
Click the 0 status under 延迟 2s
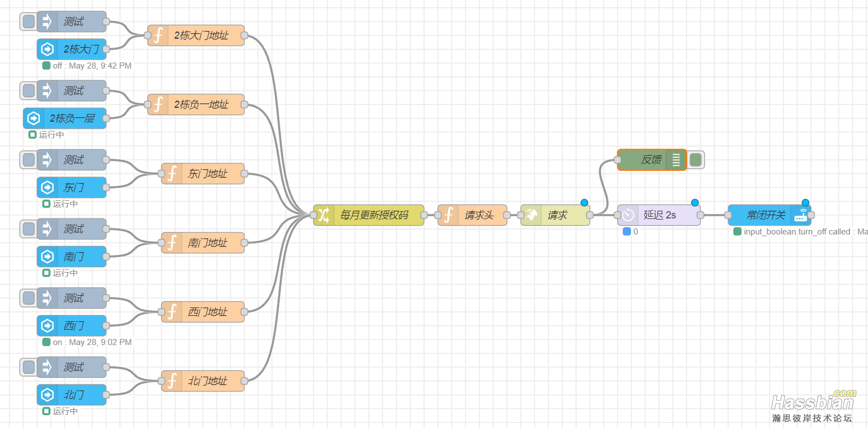[x=636, y=232]
